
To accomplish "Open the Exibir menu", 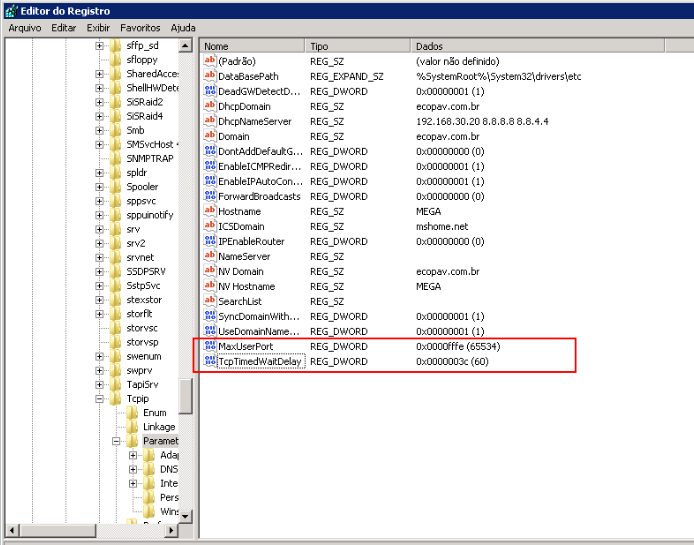I will pyautogui.click(x=98, y=28).
